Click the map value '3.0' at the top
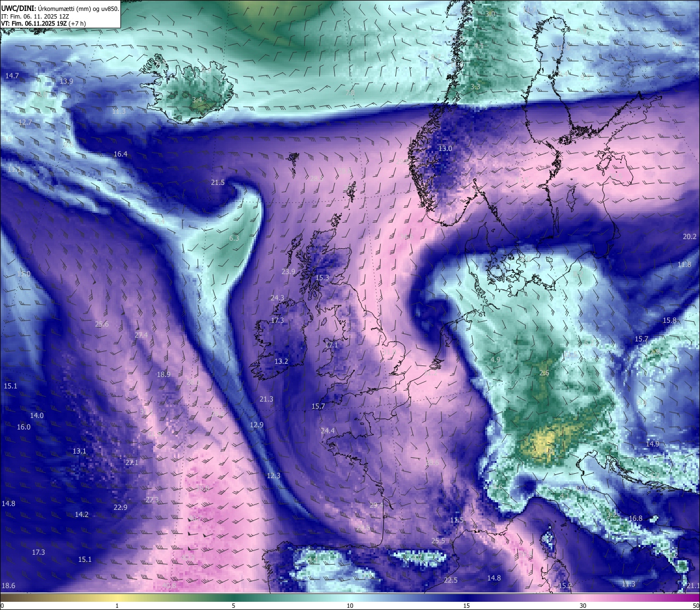Viewport: 700px width, 610px height. coord(491,14)
